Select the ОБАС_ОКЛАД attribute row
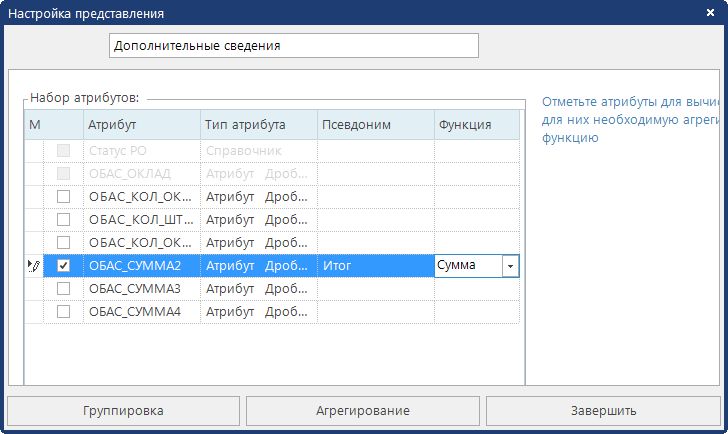 click(x=140, y=174)
